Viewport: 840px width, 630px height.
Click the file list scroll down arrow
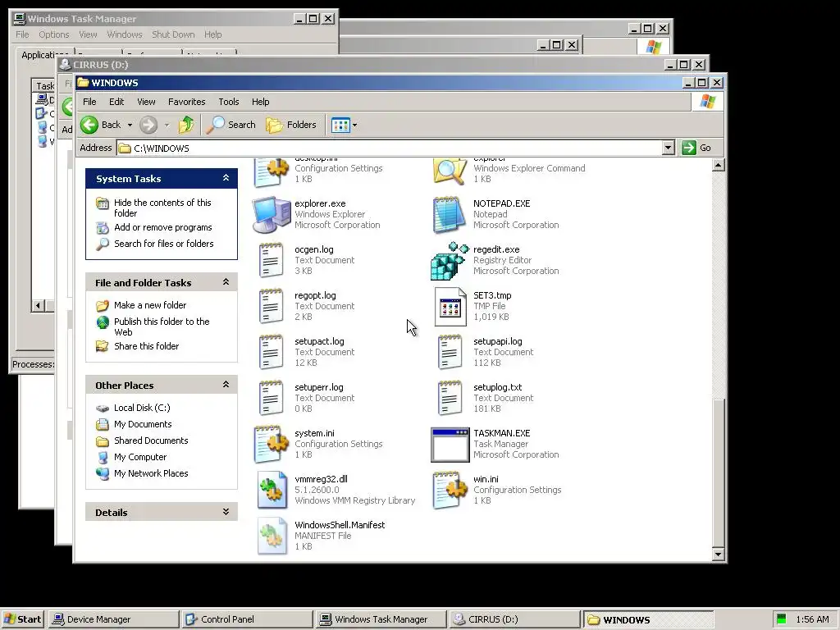(x=719, y=555)
